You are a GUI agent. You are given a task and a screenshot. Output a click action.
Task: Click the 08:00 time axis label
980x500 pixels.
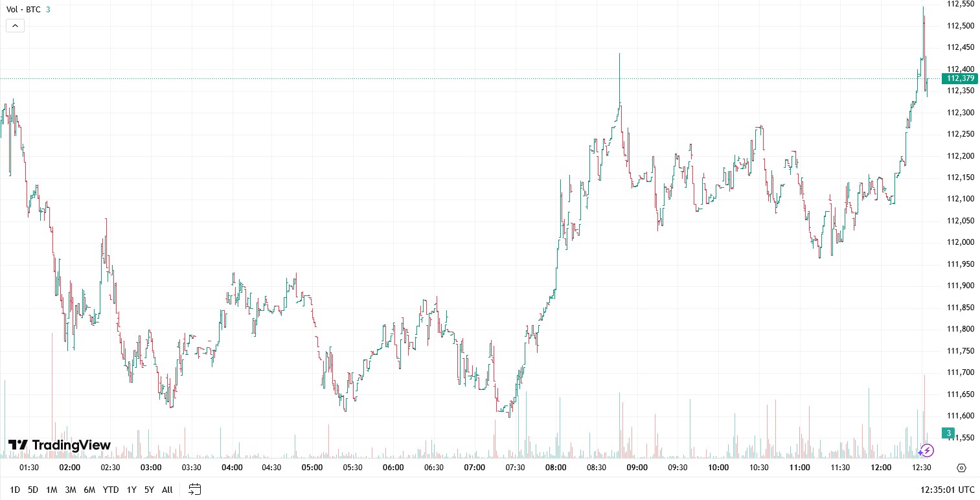click(x=556, y=468)
